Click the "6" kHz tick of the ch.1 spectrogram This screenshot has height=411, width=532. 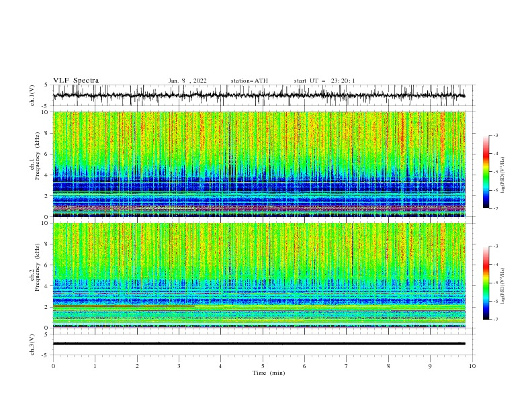[x=46, y=154]
